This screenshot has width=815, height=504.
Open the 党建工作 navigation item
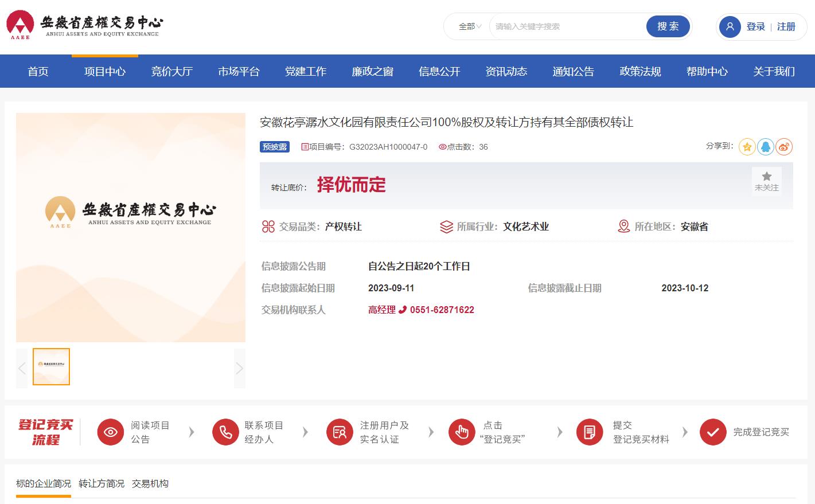(x=306, y=72)
